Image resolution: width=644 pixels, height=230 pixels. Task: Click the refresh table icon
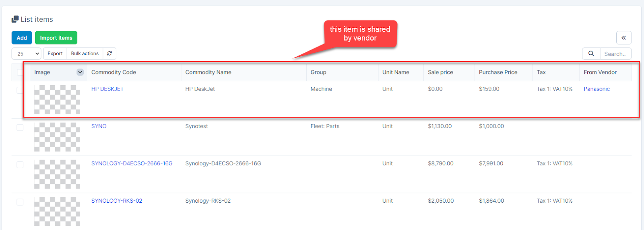[109, 53]
